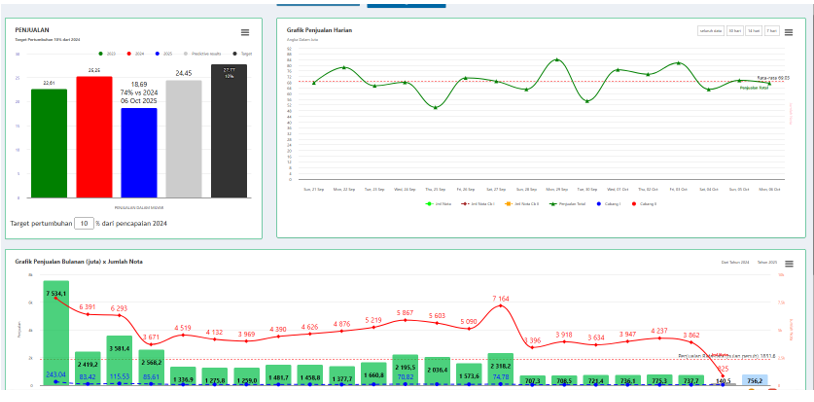Click the blue 2025 sales bar

(x=139, y=150)
